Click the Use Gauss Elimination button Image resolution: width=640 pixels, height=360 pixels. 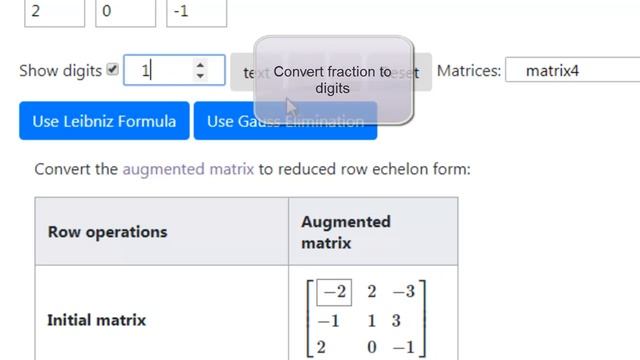tap(285, 121)
